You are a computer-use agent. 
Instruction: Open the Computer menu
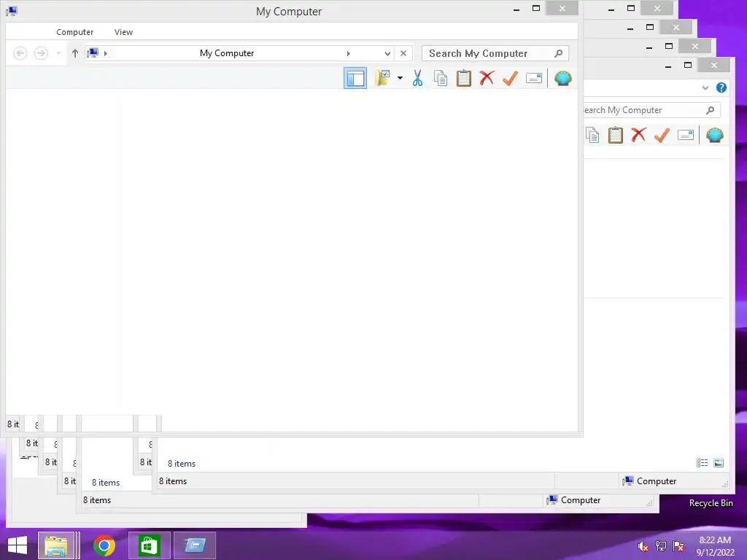75,32
